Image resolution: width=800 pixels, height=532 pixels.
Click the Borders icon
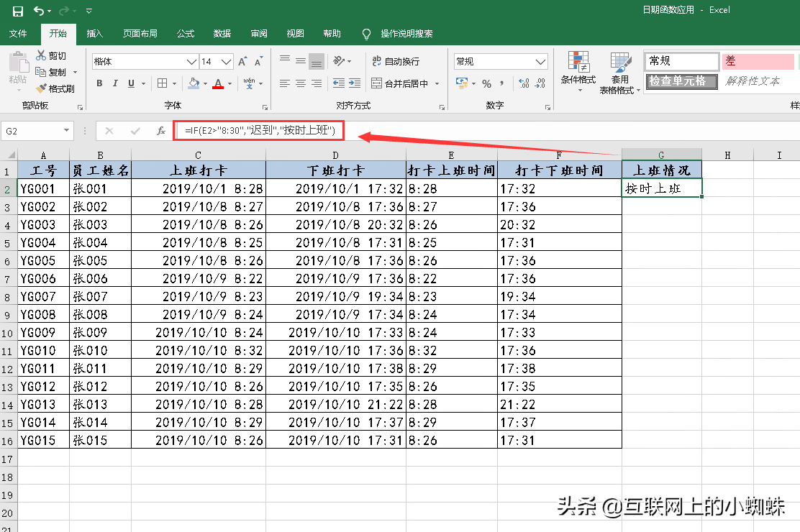(x=163, y=83)
